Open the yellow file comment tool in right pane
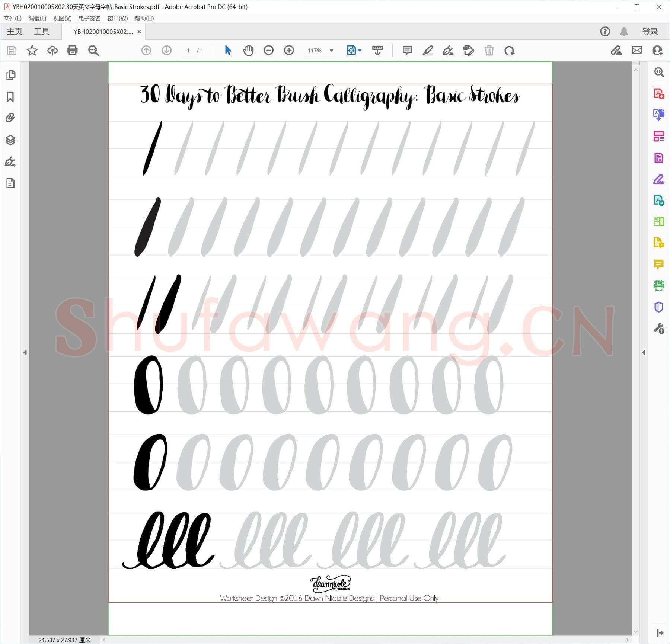The width and height of the screenshot is (670, 644). (x=659, y=243)
